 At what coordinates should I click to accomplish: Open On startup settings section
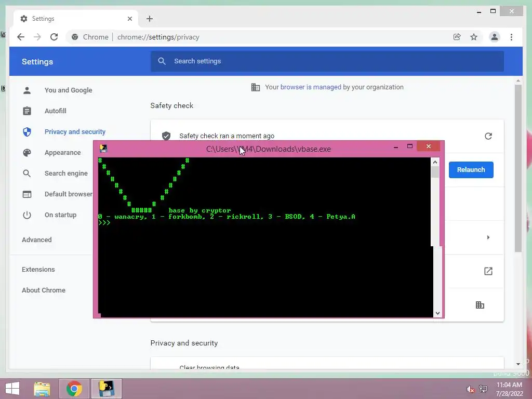tap(60, 215)
